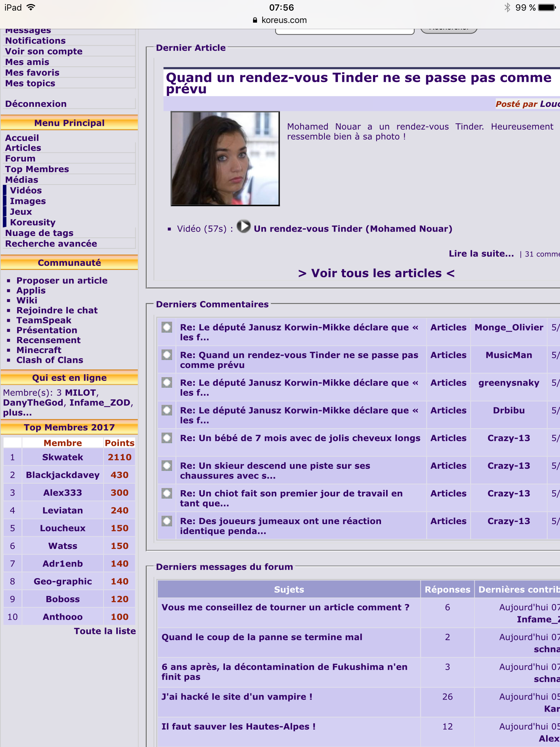The width and height of the screenshot is (560, 747).
Task: Click icon beside the chiot comment row
Action: [x=167, y=494]
